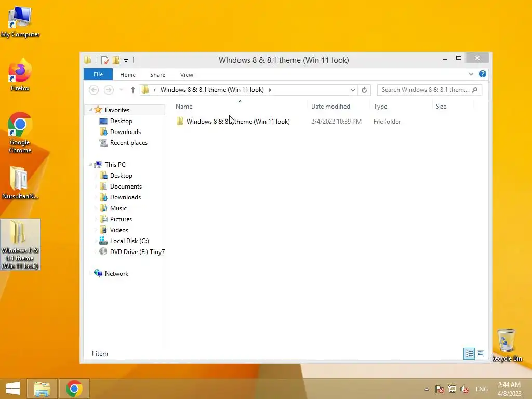Viewport: 532px width, 399px height.
Task: Click the 1 item status text
Action: 99,353
